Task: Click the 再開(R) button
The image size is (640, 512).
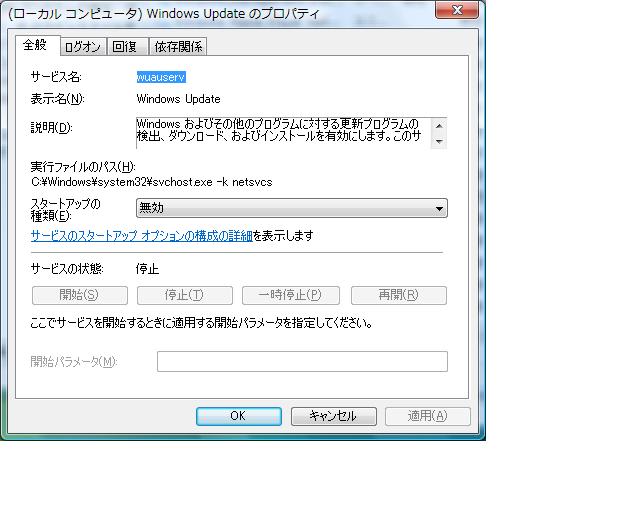Action: [x=398, y=295]
